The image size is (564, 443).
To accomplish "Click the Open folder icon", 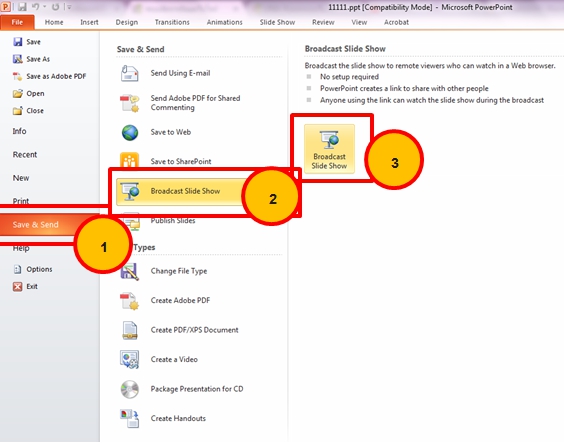I will coord(18,93).
